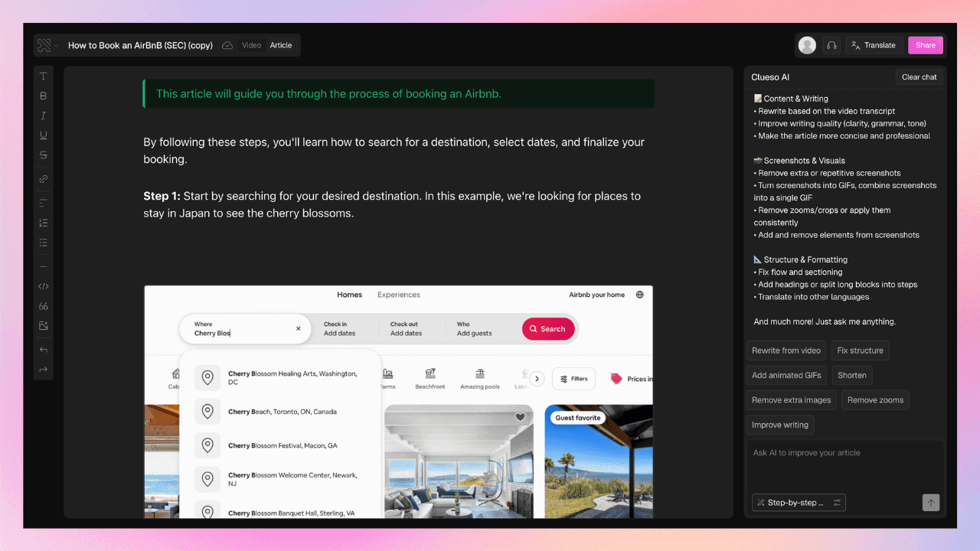Open the style settings sliders icon

coord(838,503)
